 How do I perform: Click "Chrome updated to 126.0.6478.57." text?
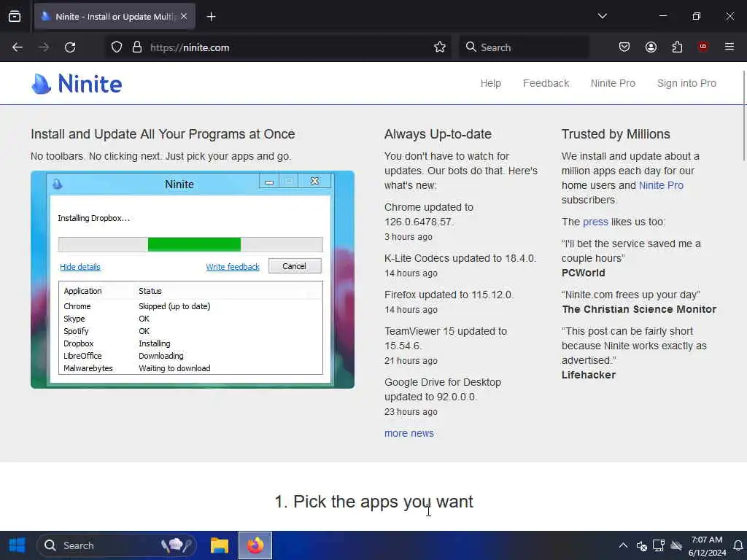pos(429,214)
